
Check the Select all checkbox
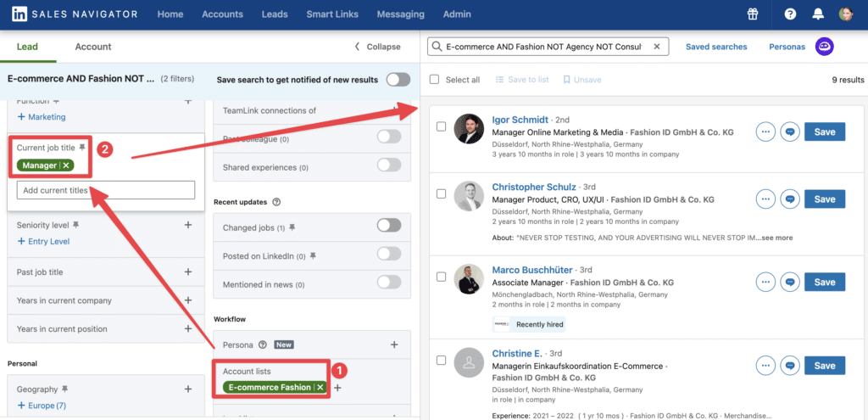point(435,79)
